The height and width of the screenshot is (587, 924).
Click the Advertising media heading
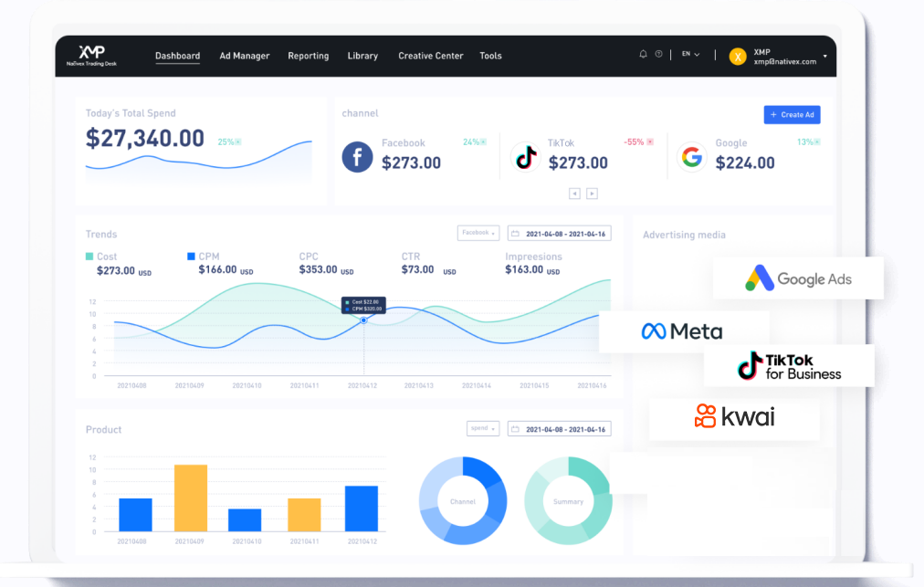(684, 235)
